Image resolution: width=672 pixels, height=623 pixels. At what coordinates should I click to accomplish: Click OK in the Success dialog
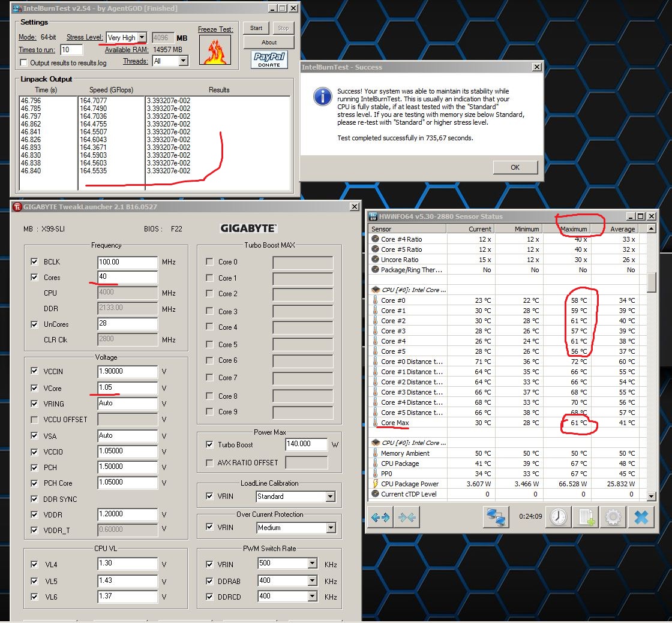tap(515, 167)
